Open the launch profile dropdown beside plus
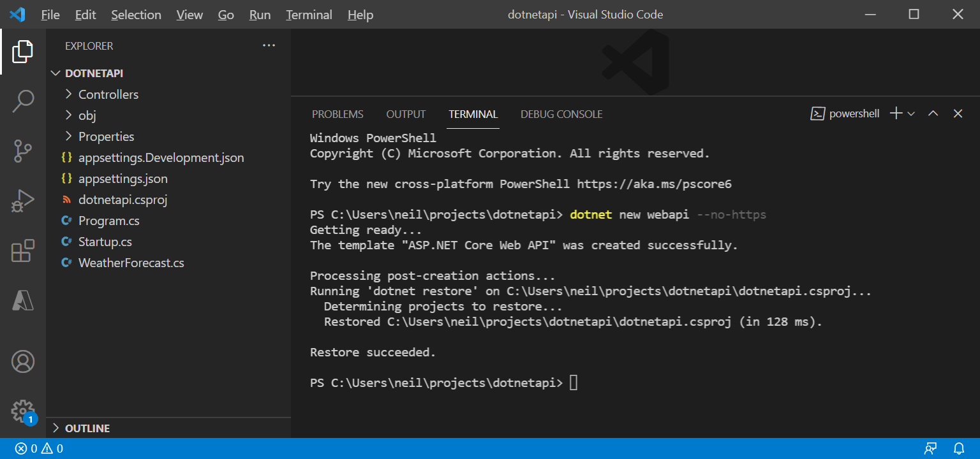Viewport: 980px width, 459px height. (911, 113)
